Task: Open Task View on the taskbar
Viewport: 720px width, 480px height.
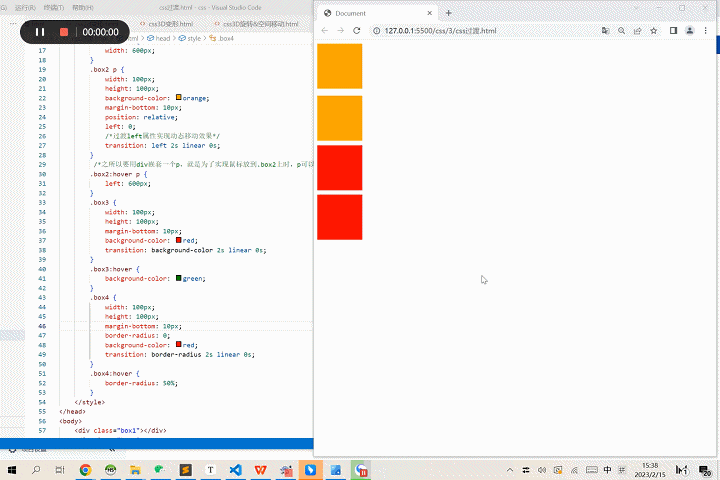Action: 60,470
